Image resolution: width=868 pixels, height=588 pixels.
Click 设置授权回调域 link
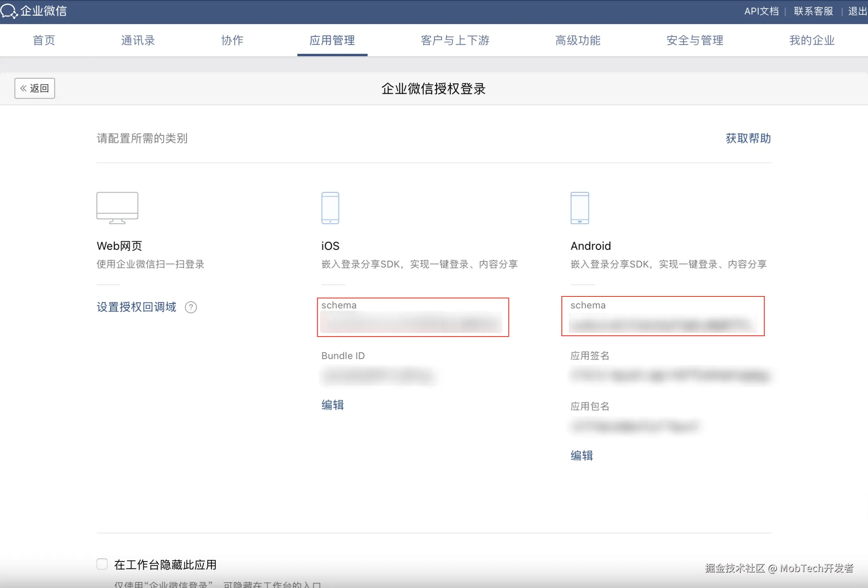[x=136, y=307]
